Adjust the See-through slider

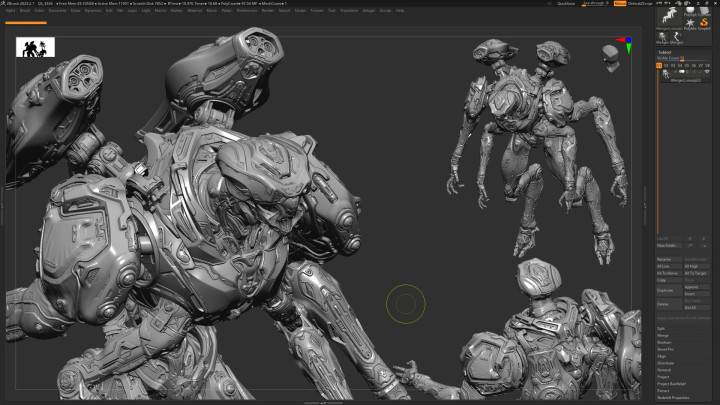pos(594,4)
